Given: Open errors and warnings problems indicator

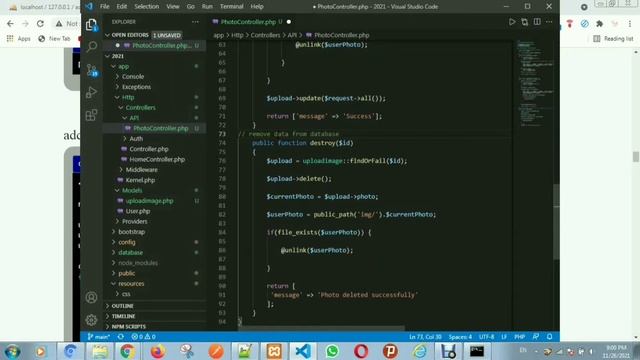Looking at the screenshot, I should coord(143,337).
